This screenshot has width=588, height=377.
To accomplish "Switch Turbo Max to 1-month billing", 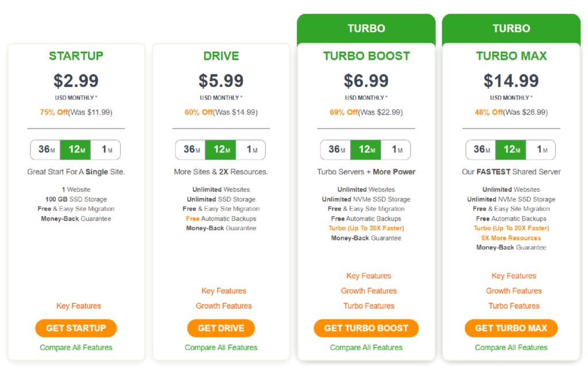I will [x=541, y=150].
